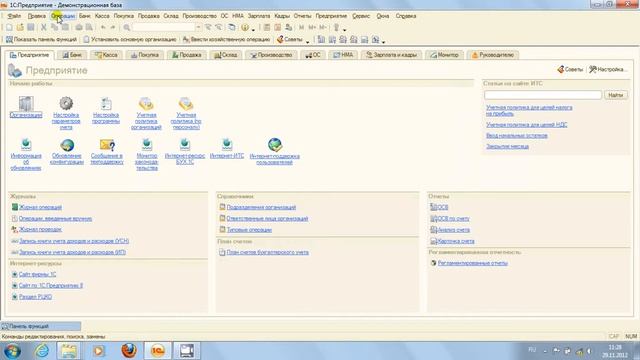640x360 pixels.
Task: Switch to the Зарплата и кадры tab
Action: click(x=391, y=55)
